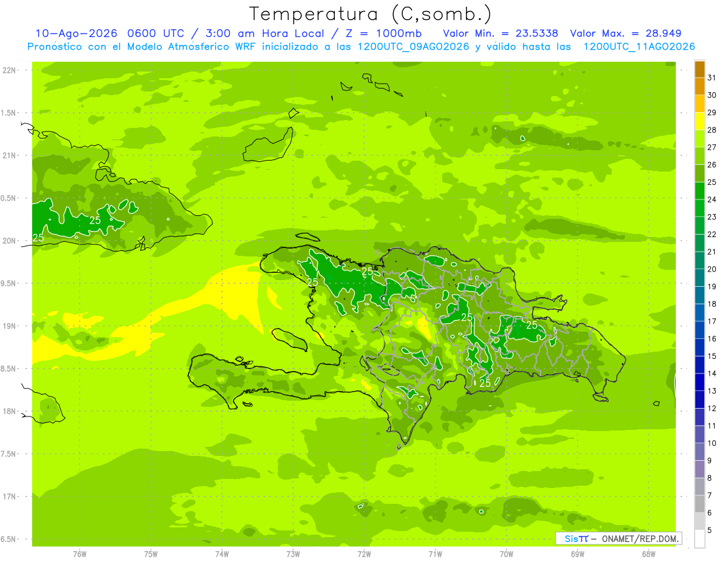Click the '71W' longitude axis label
The height and width of the screenshot is (562, 728).
(x=435, y=554)
